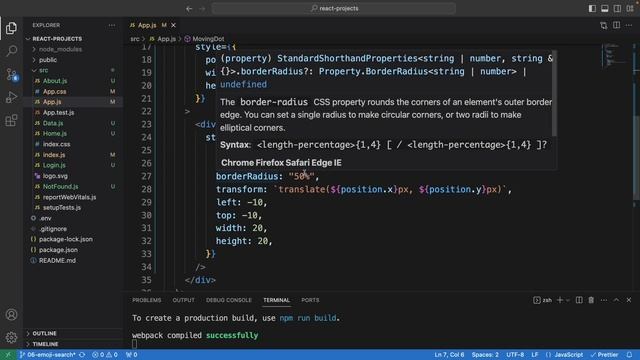Open Home.js in the explorer

click(x=54, y=133)
